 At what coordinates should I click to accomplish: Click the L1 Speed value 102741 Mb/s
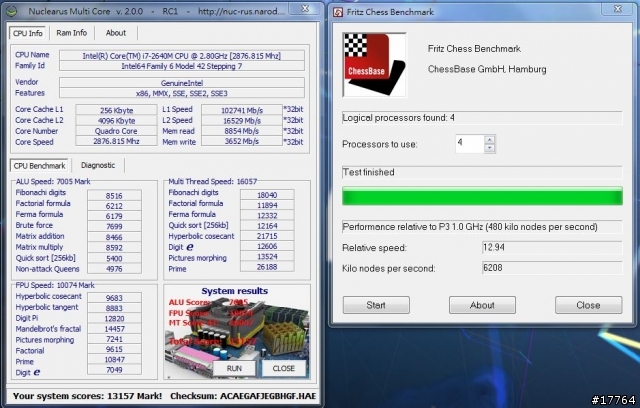pyautogui.click(x=242, y=110)
